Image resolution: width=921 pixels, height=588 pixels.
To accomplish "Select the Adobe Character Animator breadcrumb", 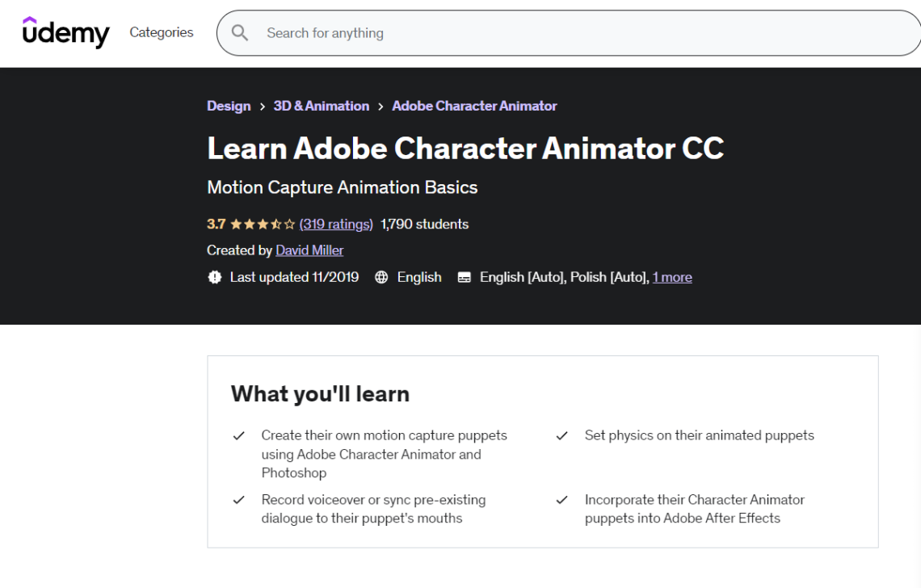I will click(x=474, y=106).
